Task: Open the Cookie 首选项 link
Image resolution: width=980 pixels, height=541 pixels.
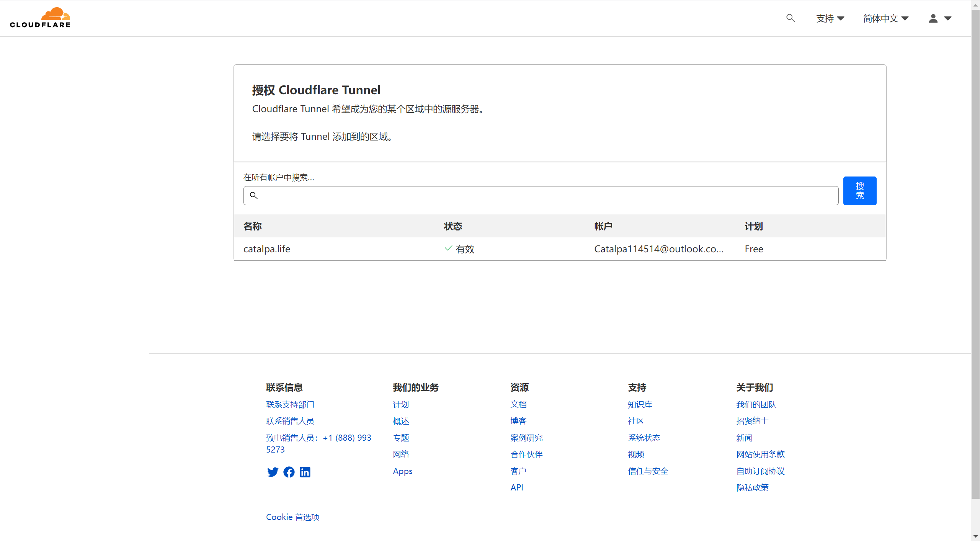Action: point(293,517)
